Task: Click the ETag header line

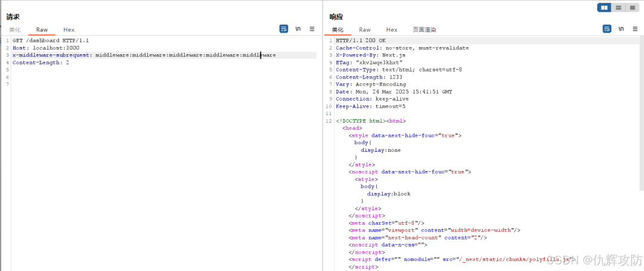Action: (369, 63)
